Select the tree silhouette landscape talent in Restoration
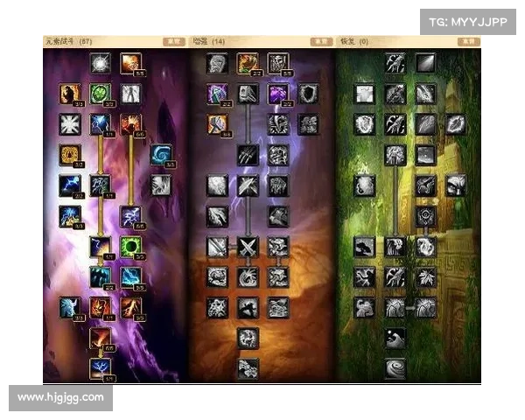This screenshot has width=525, height=420. coord(365,247)
